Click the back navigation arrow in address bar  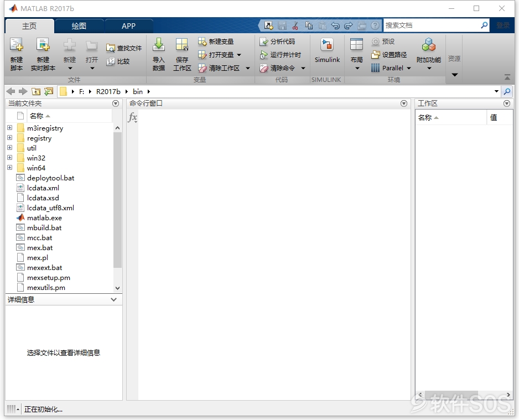[x=11, y=91]
